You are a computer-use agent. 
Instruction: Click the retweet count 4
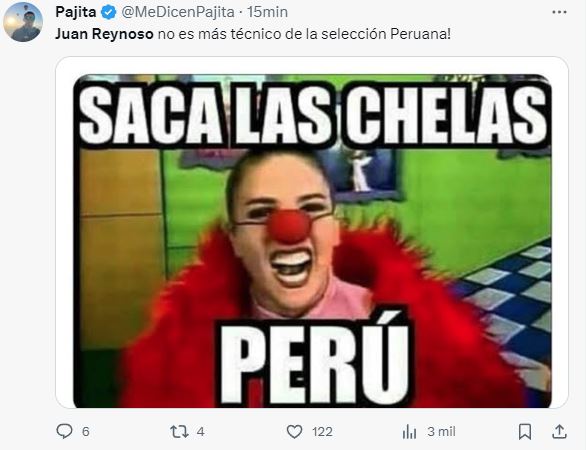point(201,432)
